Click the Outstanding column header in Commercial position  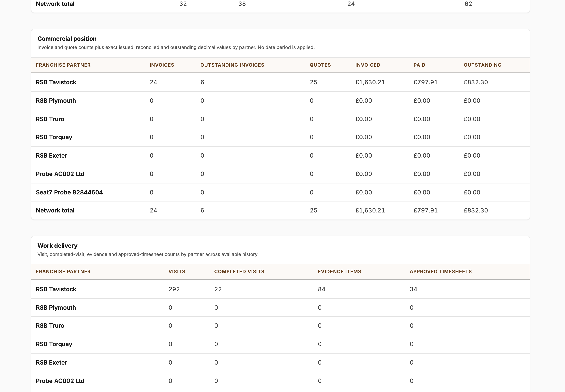coord(482,65)
